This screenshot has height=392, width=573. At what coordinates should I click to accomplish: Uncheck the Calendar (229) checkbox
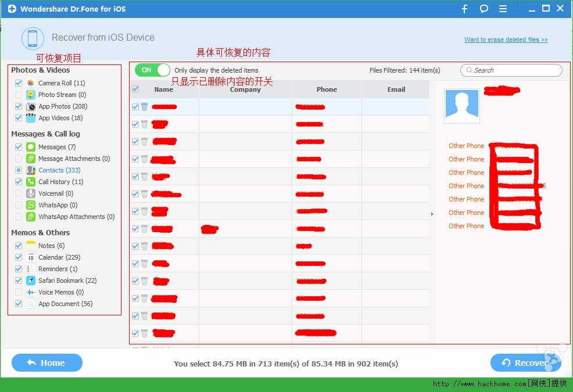coord(19,257)
